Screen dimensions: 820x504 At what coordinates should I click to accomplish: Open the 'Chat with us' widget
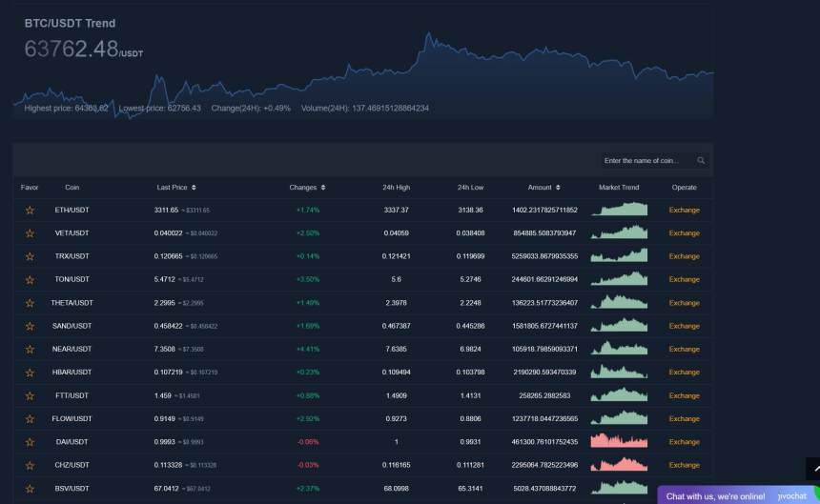click(715, 496)
